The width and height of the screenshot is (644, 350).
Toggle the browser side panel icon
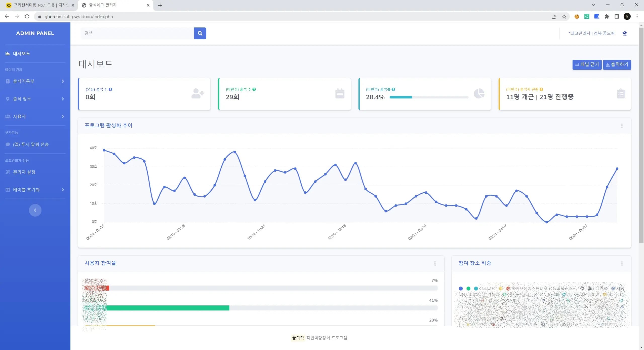coord(617,17)
